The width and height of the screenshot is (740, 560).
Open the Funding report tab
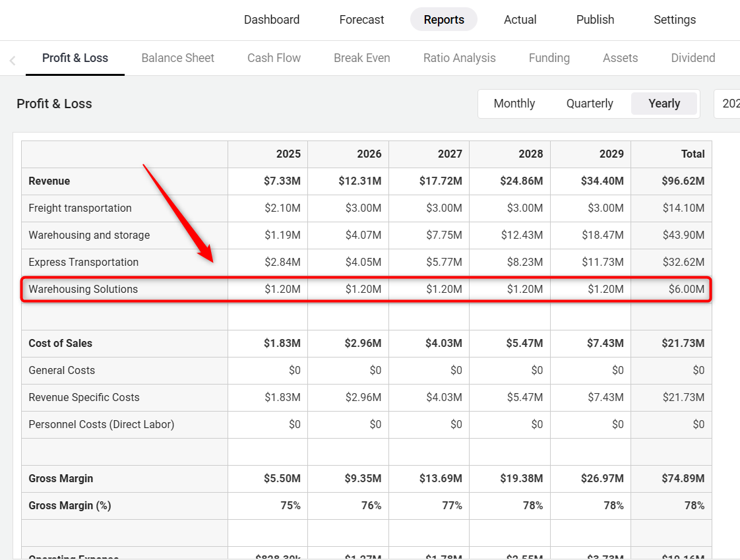pyautogui.click(x=549, y=58)
